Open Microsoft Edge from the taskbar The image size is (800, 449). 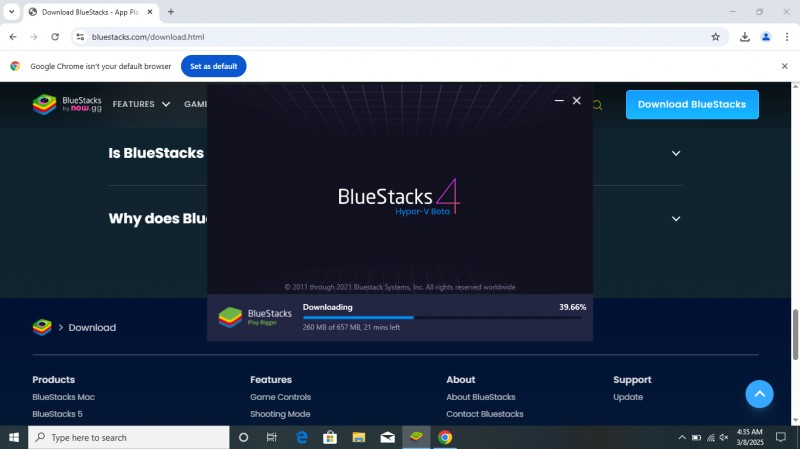pyautogui.click(x=301, y=437)
